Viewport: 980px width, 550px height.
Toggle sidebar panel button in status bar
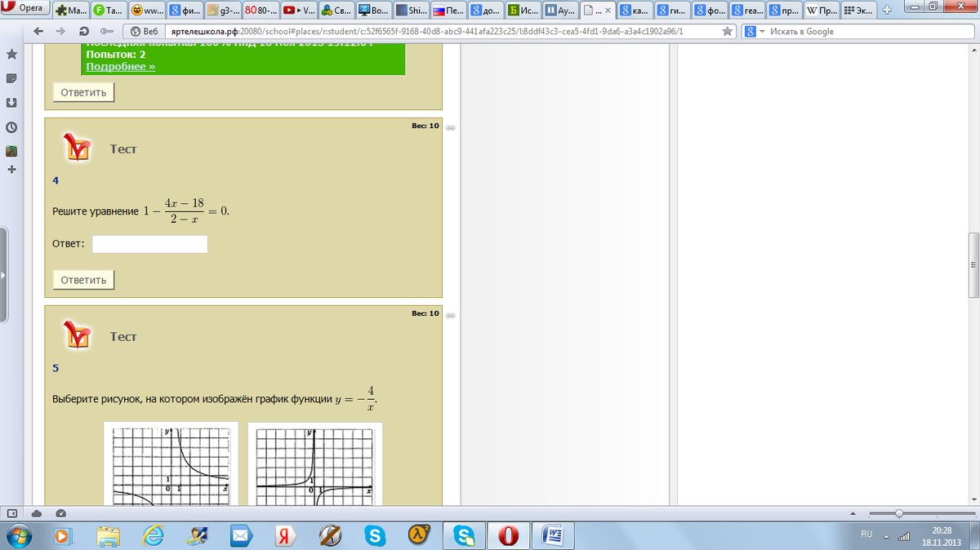[13, 513]
